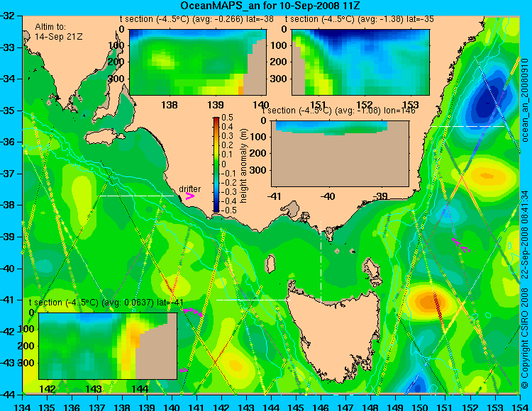
Task: Click the magenta drifter track near 151.5E, 39S
Action: (x=461, y=245)
